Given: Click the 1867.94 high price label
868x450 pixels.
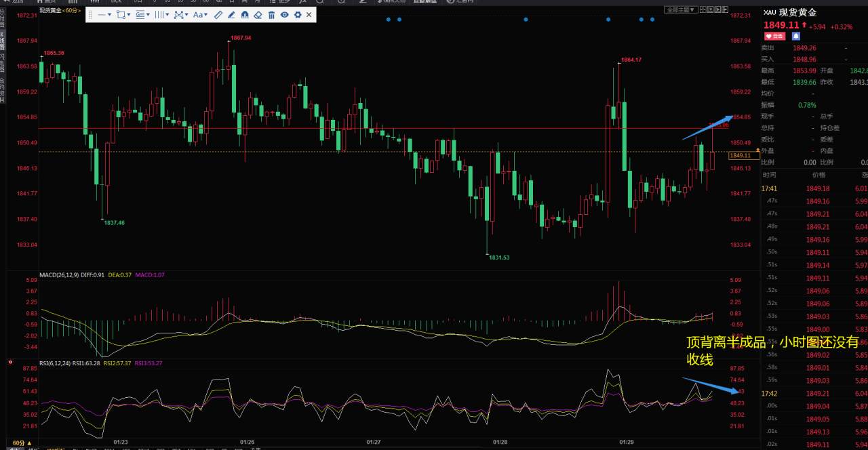Looking at the screenshot, I should coord(241,38).
